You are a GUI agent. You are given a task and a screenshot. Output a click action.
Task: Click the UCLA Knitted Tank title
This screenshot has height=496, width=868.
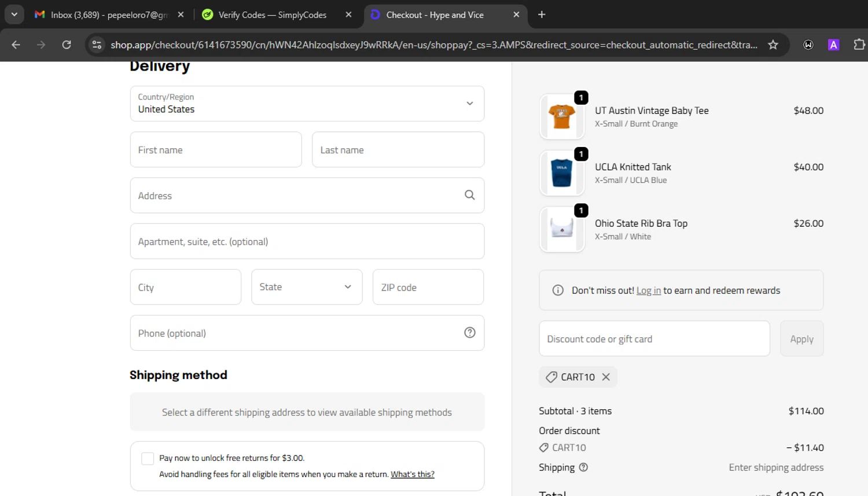[633, 167]
